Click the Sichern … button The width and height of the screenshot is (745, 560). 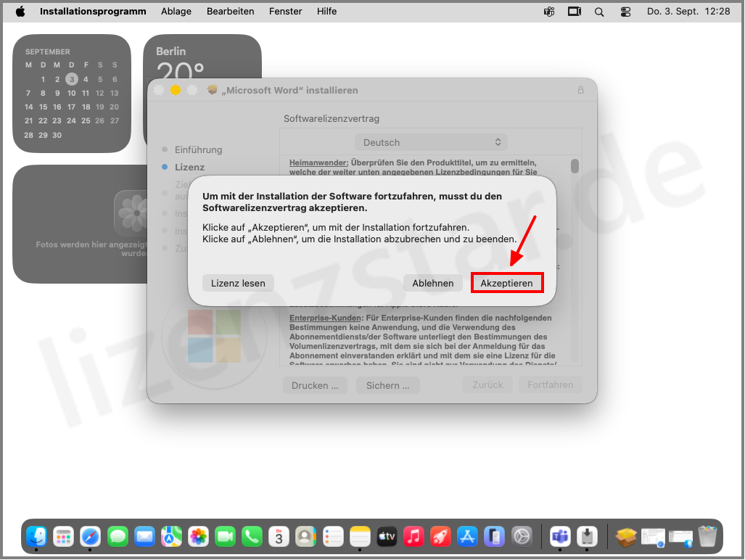click(387, 385)
